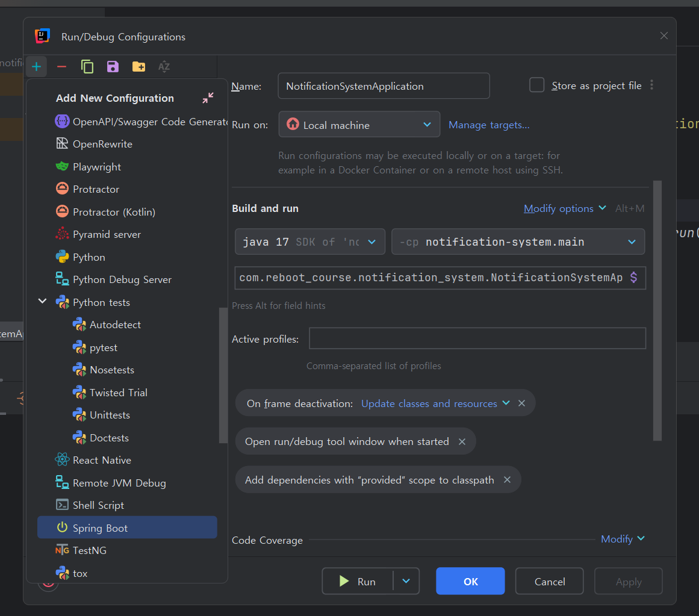This screenshot has width=699, height=616.
Task: Enable Store as project file checkbox
Action: [536, 85]
